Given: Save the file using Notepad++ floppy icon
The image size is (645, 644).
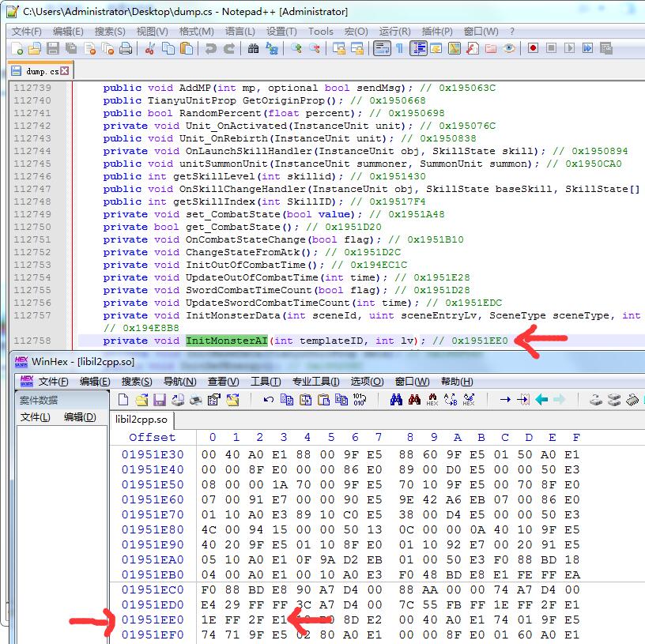Looking at the screenshot, I should [x=53, y=48].
